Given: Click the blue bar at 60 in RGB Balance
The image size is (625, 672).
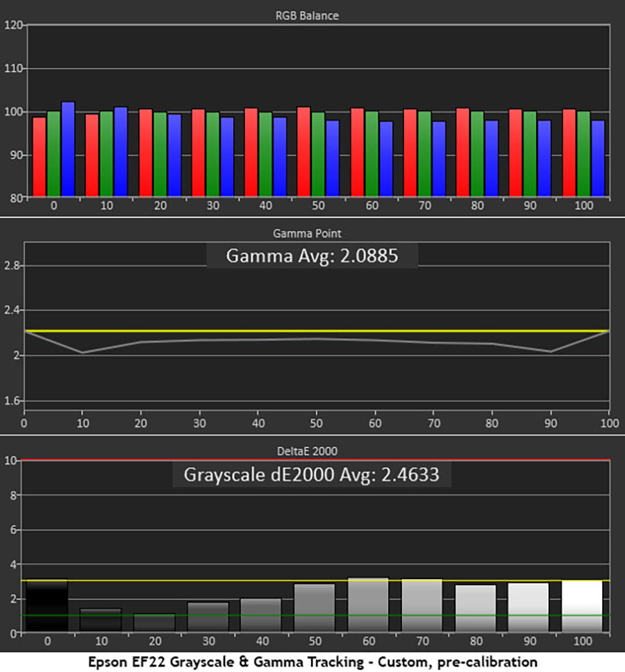Looking at the screenshot, I should point(386,159).
